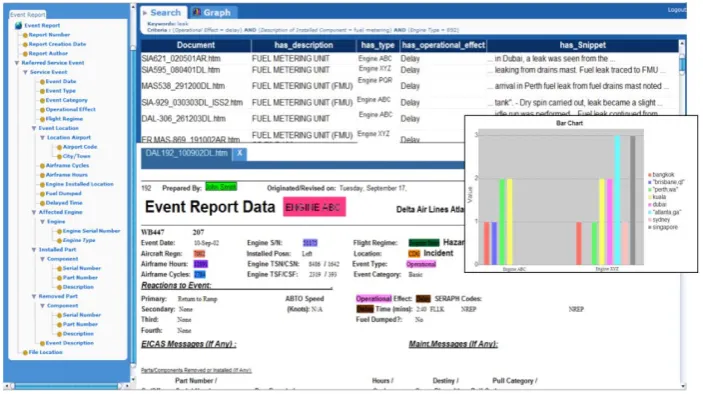The width and height of the screenshot is (703, 394).
Task: Click the green highlighted Prepared By name
Action: tap(221, 187)
